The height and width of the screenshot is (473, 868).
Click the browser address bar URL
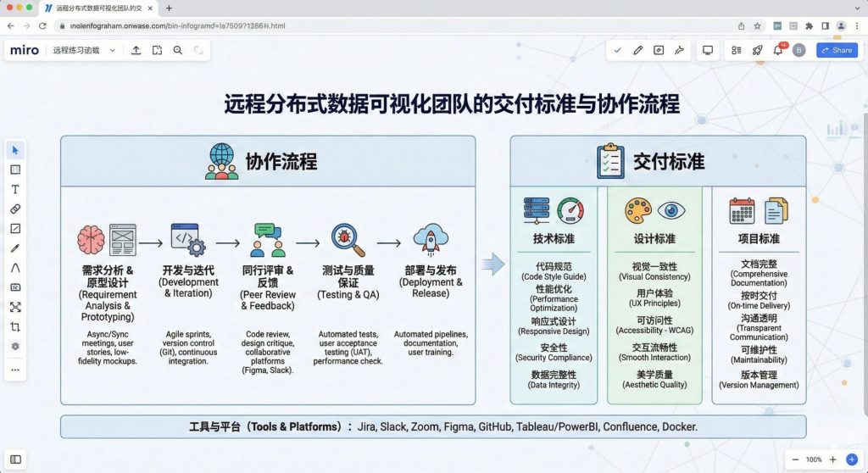tap(177, 25)
